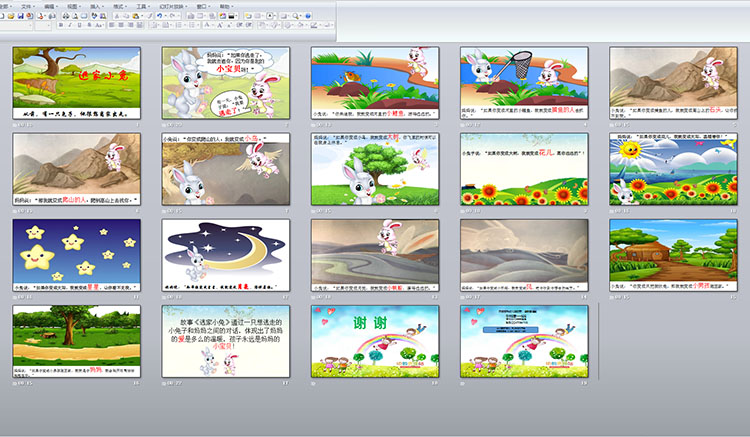Click the Undo arrow icon

point(159,16)
